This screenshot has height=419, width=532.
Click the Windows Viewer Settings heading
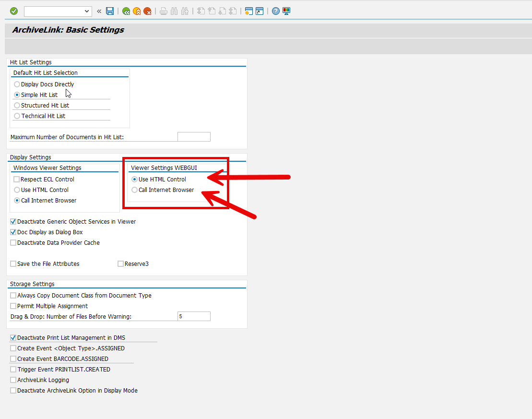47,168
